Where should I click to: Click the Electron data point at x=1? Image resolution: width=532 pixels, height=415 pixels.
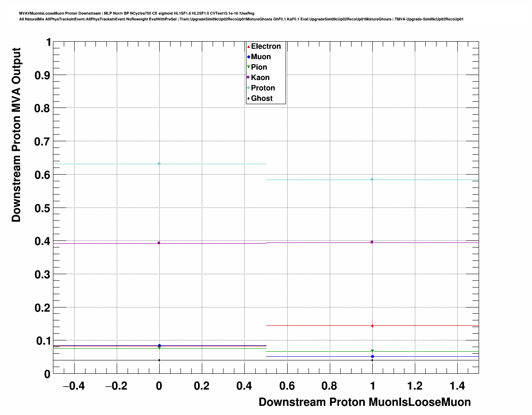[372, 325]
